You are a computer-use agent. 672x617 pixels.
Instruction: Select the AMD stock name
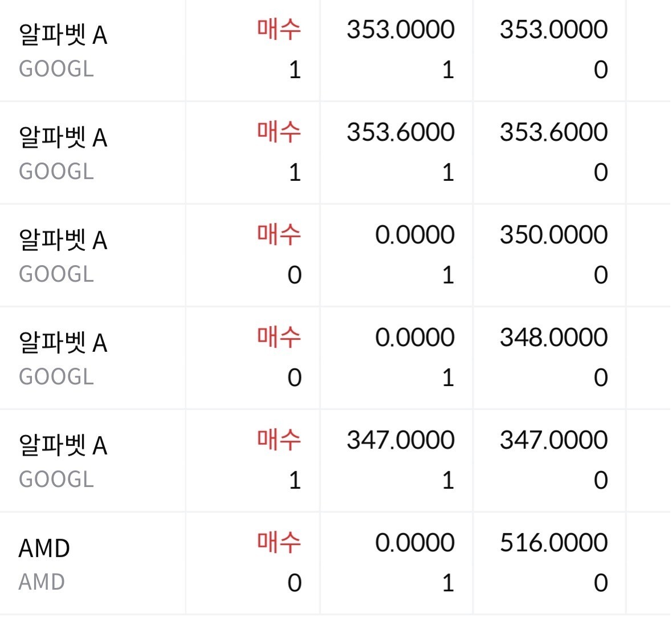pyautogui.click(x=44, y=549)
